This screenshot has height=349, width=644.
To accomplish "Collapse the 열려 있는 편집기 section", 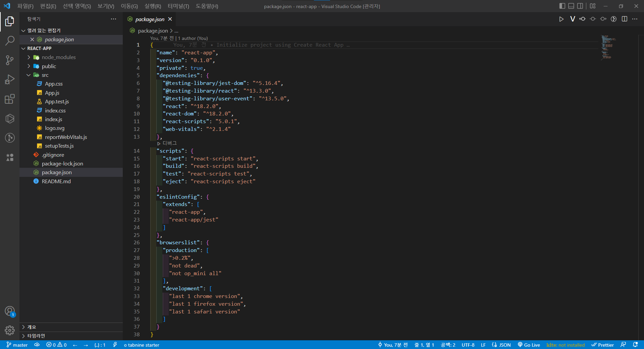I will [71, 31].
